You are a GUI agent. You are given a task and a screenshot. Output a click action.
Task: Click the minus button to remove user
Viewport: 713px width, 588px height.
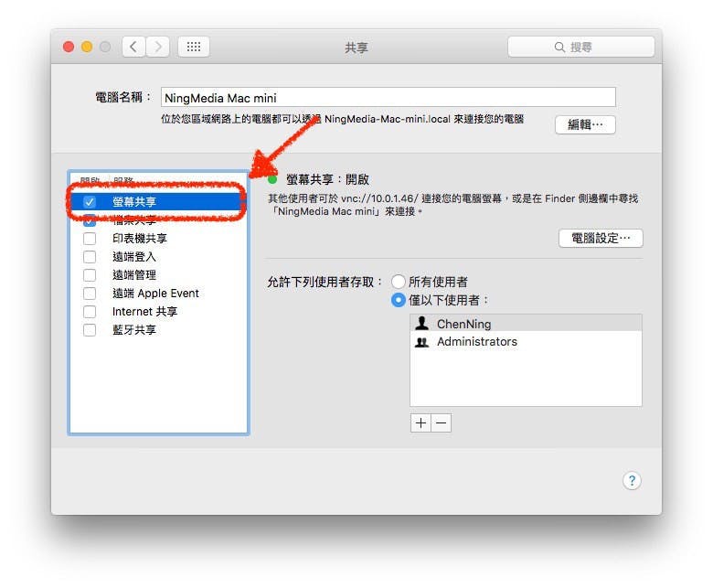(442, 422)
